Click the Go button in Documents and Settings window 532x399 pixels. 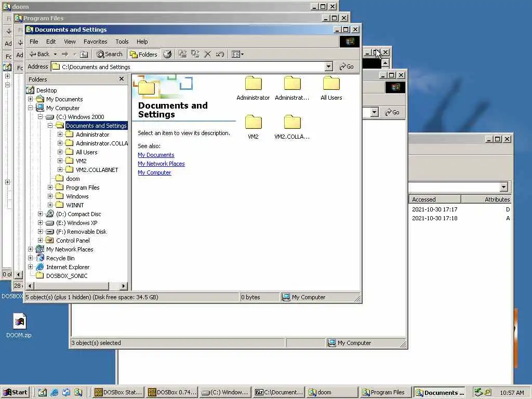(x=347, y=66)
